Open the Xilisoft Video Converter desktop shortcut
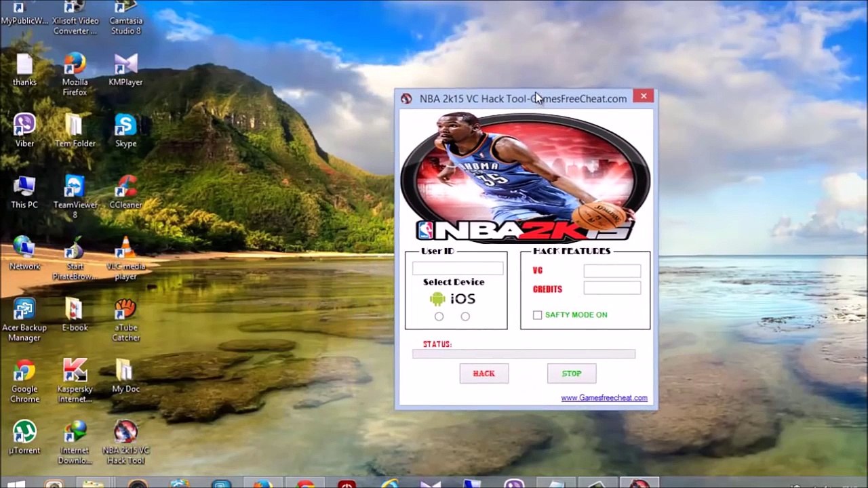 click(x=75, y=18)
